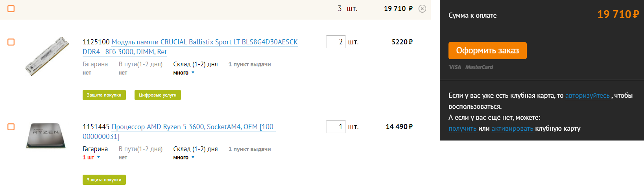Tick the select-all checkbox in the cart header
Screen dimensions: 644x188
(x=11, y=9)
